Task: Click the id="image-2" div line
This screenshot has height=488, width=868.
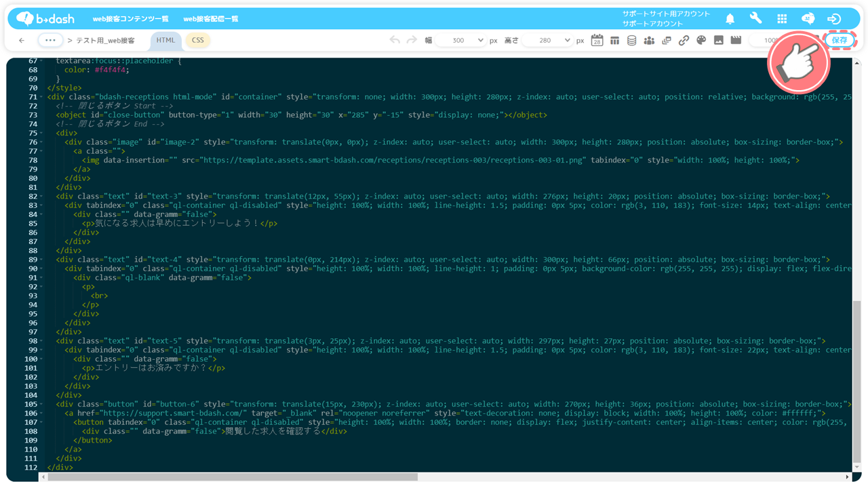Action: click(x=454, y=142)
